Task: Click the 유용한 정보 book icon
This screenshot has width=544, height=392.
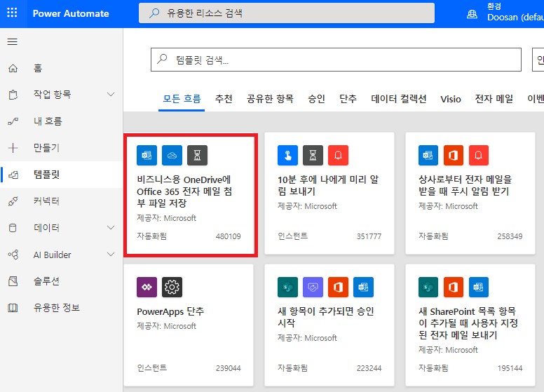Action: (13, 308)
